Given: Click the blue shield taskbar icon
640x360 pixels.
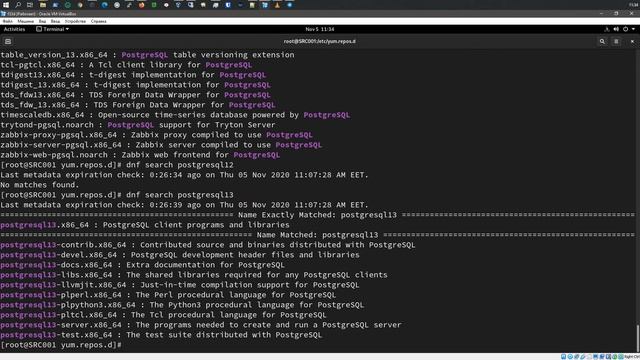Looking at the screenshot, I should coord(228,5).
